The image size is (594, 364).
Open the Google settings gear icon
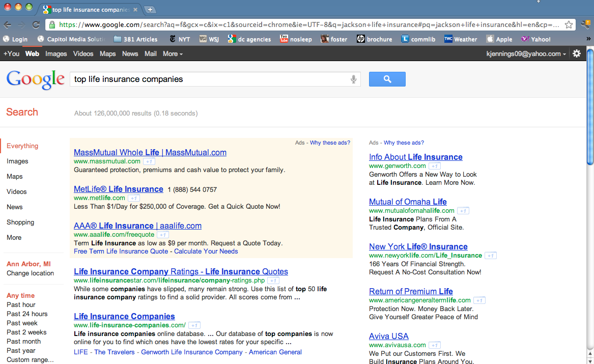pos(577,54)
